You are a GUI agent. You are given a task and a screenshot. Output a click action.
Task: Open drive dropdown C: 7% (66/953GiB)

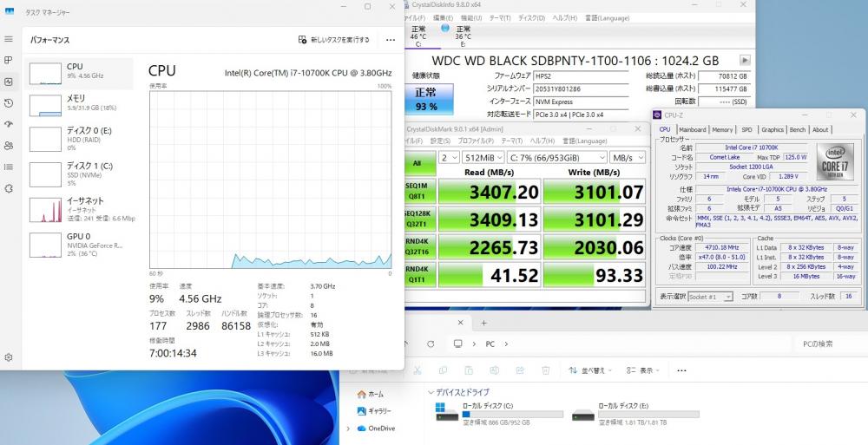(557, 158)
